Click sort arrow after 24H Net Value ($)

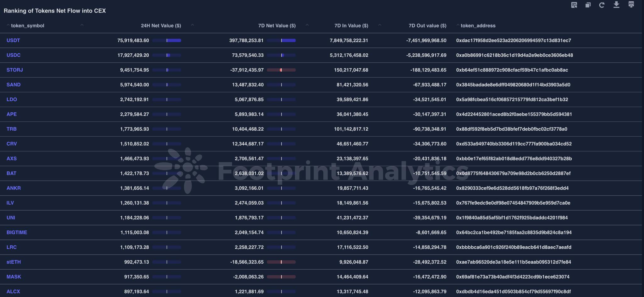(192, 25)
